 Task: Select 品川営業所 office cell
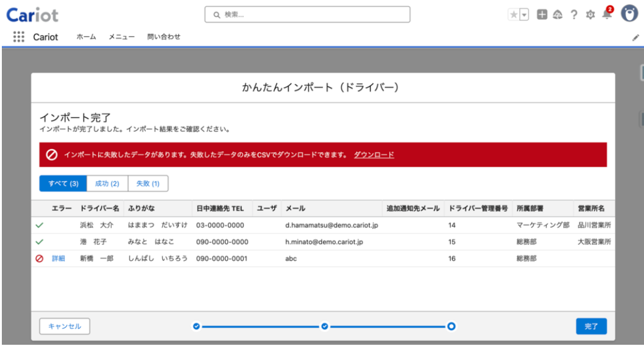coord(595,225)
